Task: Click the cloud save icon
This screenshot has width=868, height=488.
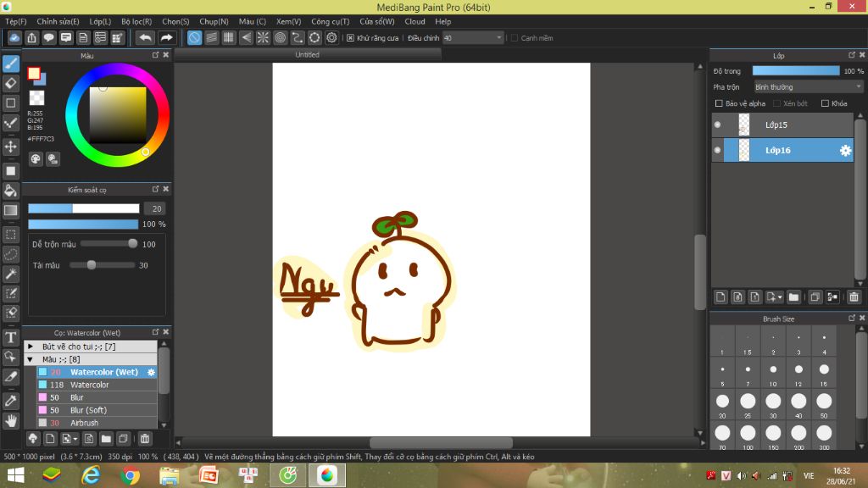Action: (15, 37)
